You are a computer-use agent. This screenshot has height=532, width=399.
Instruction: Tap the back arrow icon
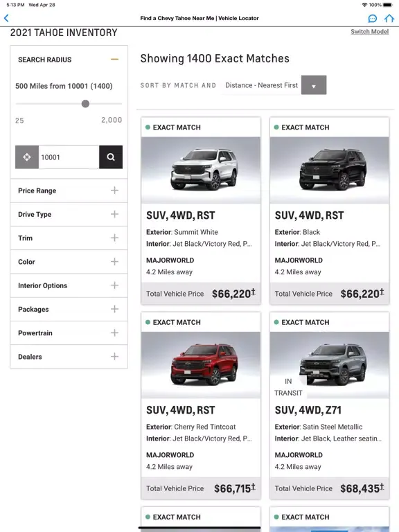pos(6,18)
